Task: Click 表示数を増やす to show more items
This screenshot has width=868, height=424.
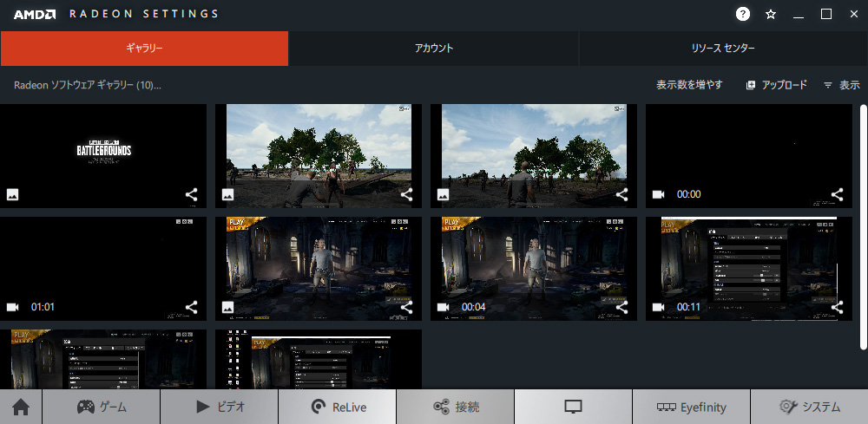Action: coord(689,85)
